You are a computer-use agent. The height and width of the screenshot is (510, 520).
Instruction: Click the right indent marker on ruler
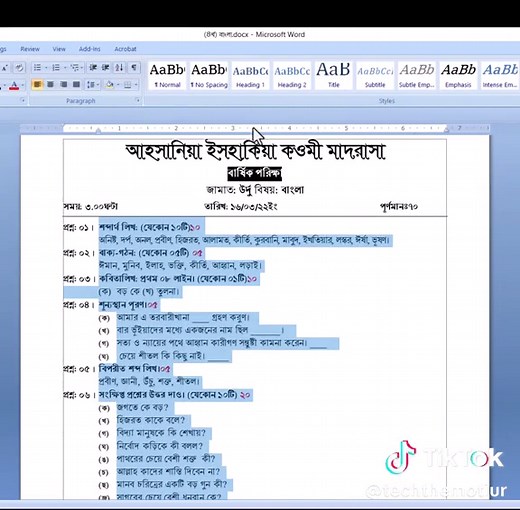click(x=447, y=130)
